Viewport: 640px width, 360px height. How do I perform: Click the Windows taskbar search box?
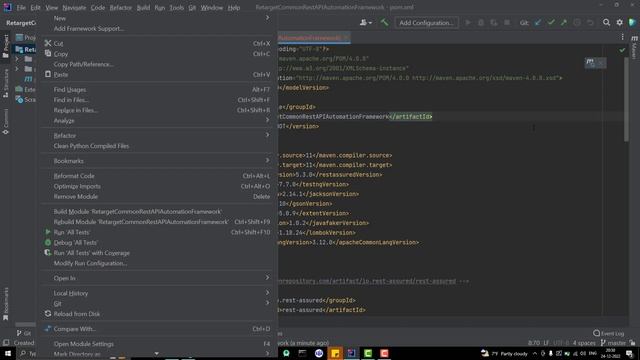28,353
